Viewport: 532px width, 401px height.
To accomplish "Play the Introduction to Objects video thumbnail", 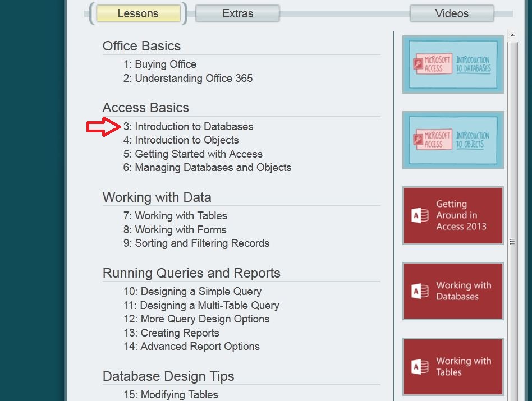I will coord(452,140).
